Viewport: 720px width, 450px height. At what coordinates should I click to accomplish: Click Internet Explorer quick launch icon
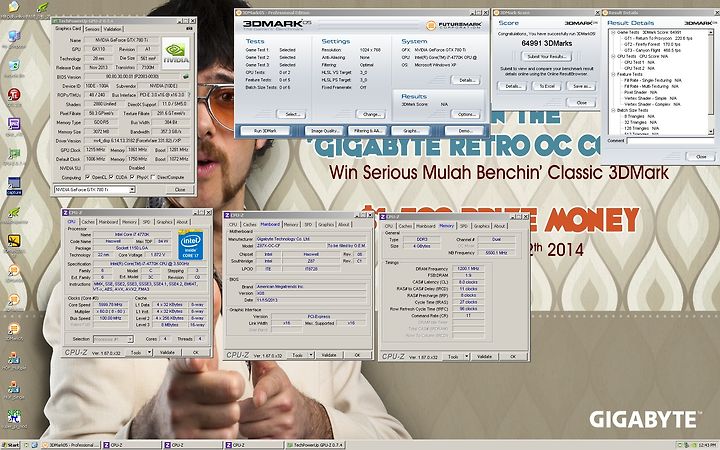[x=34, y=445]
